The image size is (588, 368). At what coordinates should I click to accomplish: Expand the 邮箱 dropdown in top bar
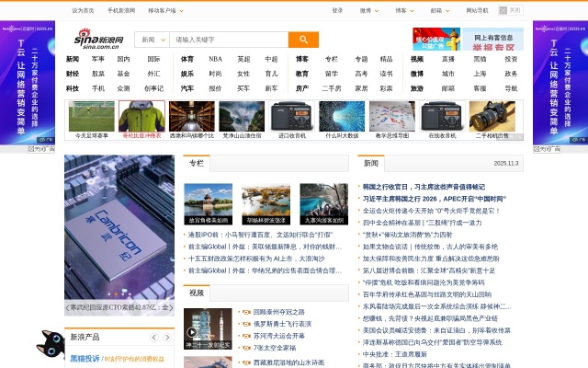tap(438, 10)
